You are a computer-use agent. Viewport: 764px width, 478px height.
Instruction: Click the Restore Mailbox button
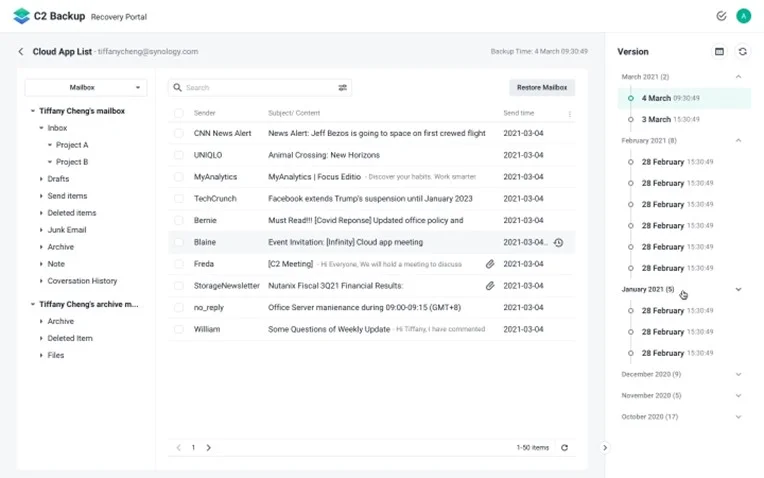click(x=541, y=88)
